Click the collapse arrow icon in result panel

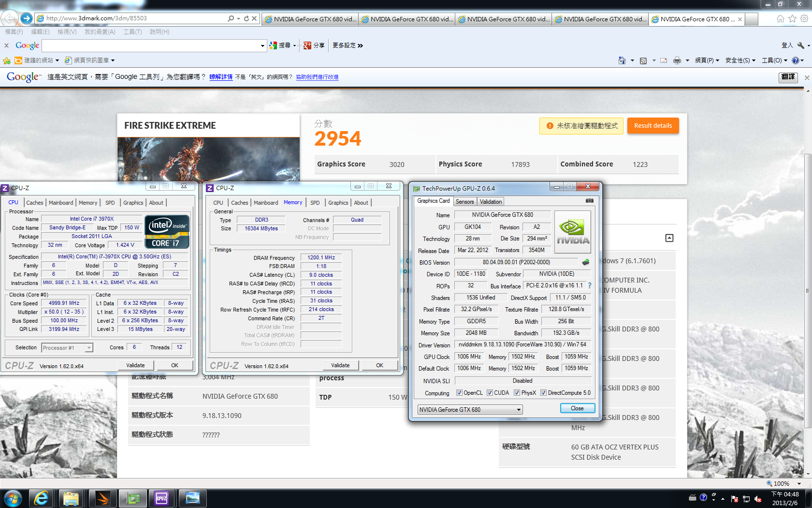tap(669, 238)
